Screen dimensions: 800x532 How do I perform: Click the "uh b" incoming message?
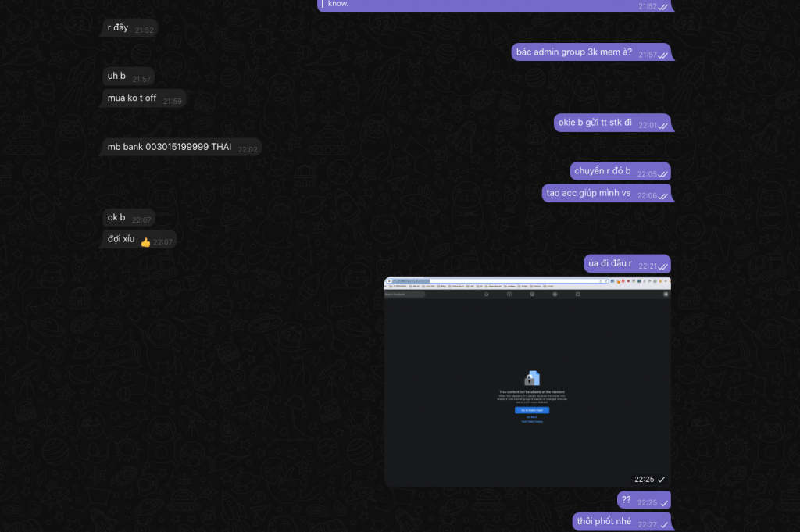tap(117, 76)
